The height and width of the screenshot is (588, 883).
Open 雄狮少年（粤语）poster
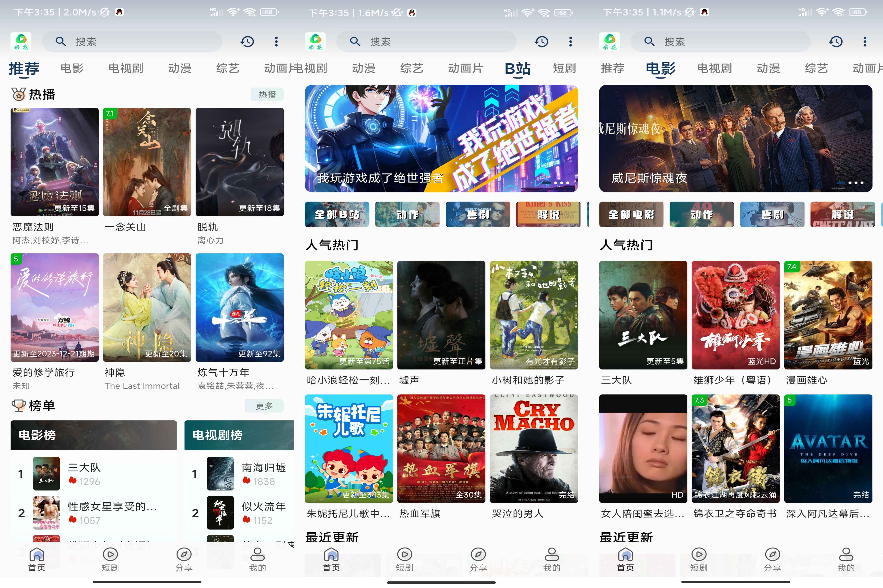pos(735,315)
